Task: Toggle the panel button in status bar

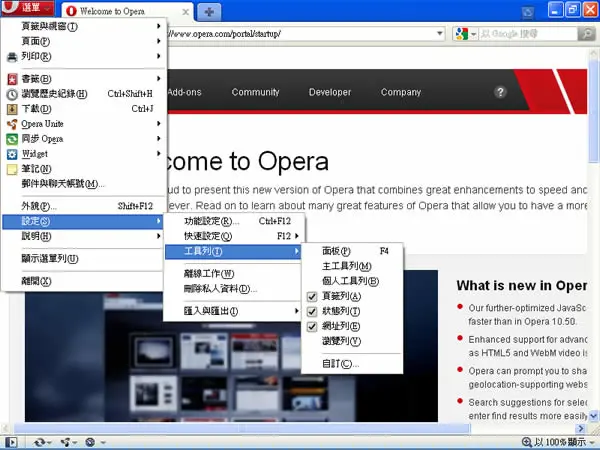Action: coord(11,442)
